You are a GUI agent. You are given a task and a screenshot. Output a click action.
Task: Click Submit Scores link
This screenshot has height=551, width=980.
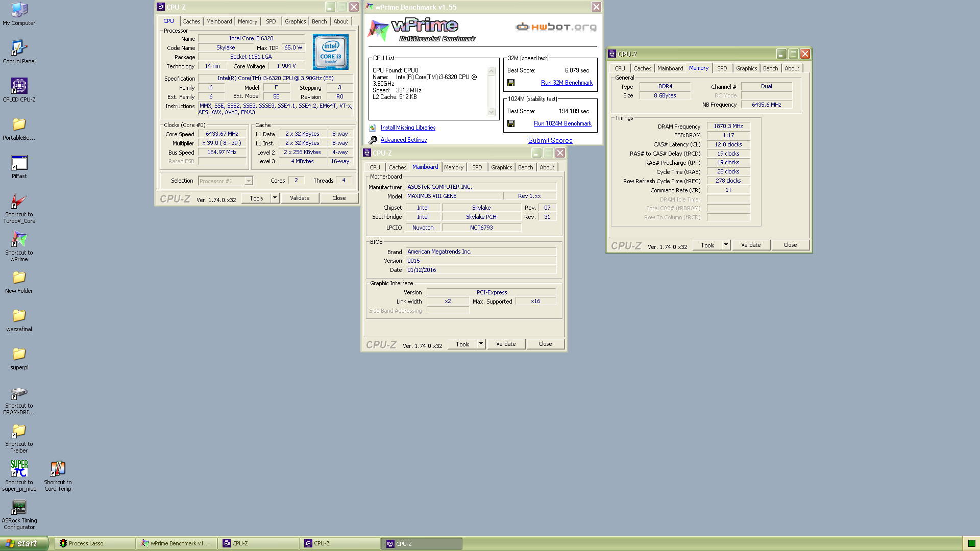550,140
